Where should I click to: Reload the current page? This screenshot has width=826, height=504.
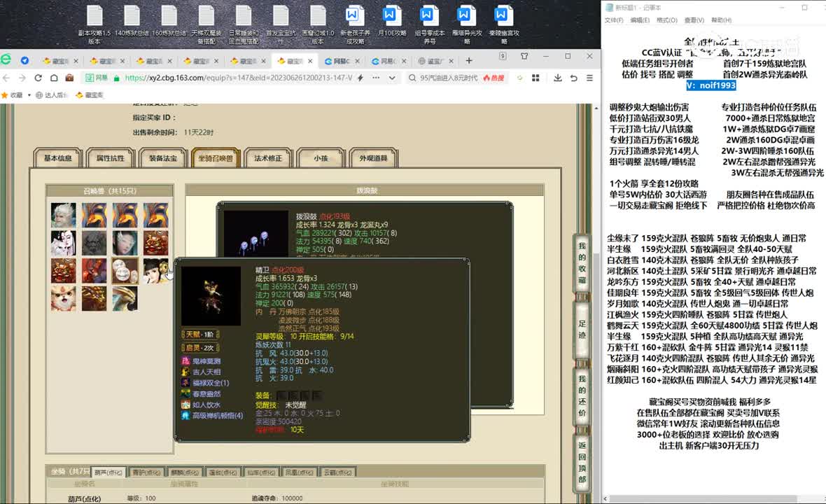tap(38, 78)
